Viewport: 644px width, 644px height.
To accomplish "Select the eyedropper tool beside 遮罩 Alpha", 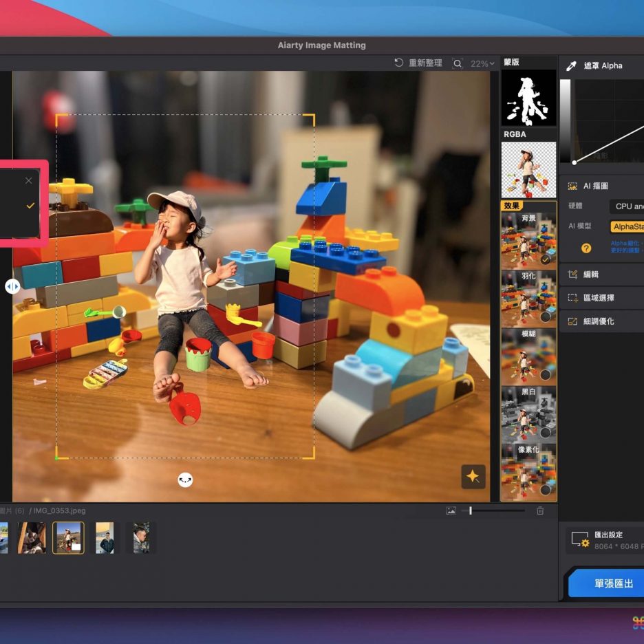I will pyautogui.click(x=570, y=66).
